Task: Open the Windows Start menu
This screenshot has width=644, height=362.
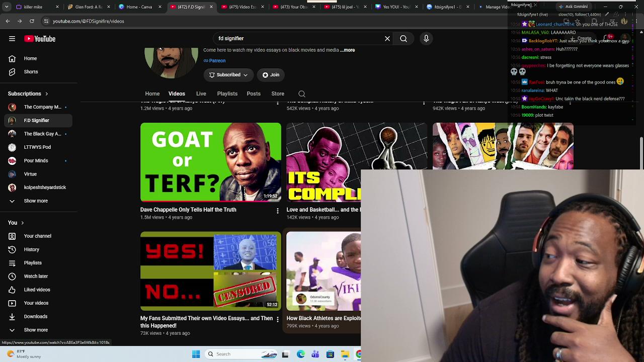Action: (x=195, y=354)
